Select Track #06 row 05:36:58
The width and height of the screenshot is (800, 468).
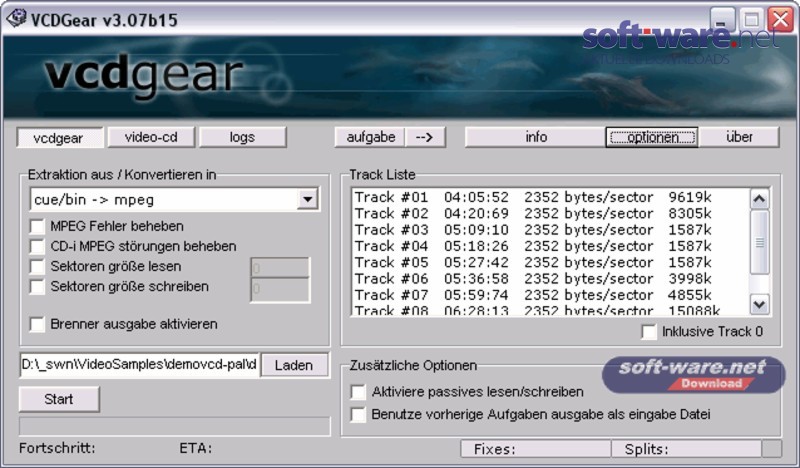click(x=550, y=279)
